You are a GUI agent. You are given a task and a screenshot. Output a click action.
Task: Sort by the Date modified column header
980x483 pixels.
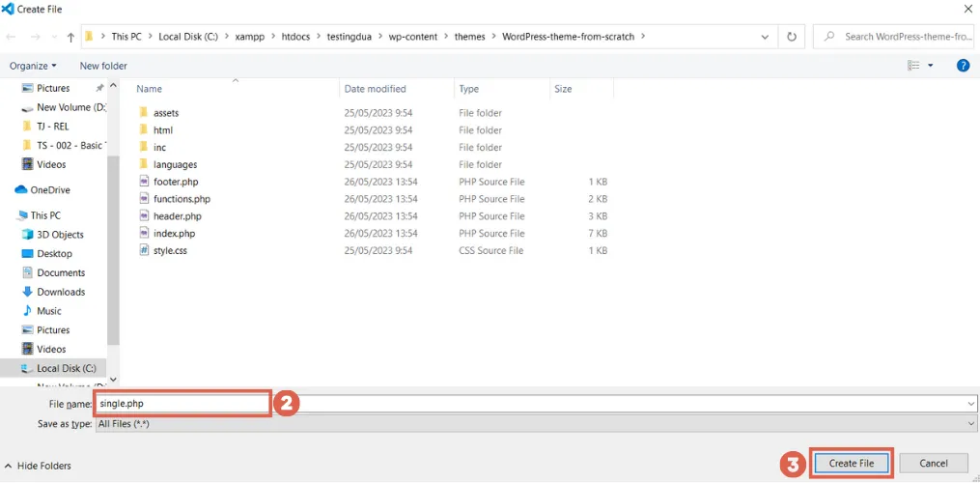click(x=376, y=89)
